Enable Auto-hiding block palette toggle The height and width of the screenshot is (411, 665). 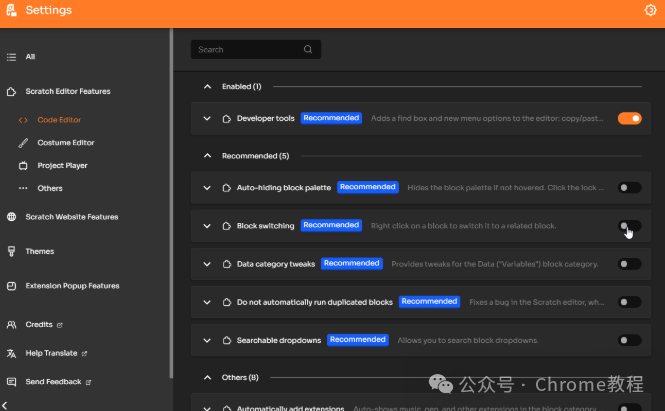coord(629,187)
